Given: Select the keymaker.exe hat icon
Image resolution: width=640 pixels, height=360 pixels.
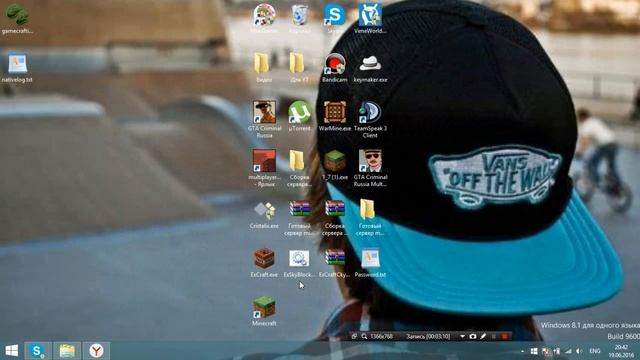Looking at the screenshot, I should [370, 64].
